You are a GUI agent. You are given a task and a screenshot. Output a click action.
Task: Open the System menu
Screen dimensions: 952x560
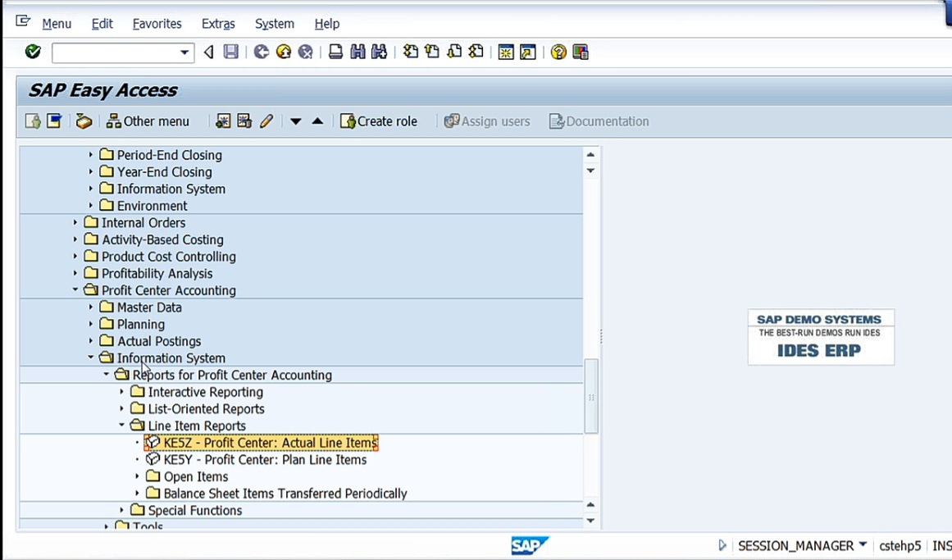pos(275,24)
